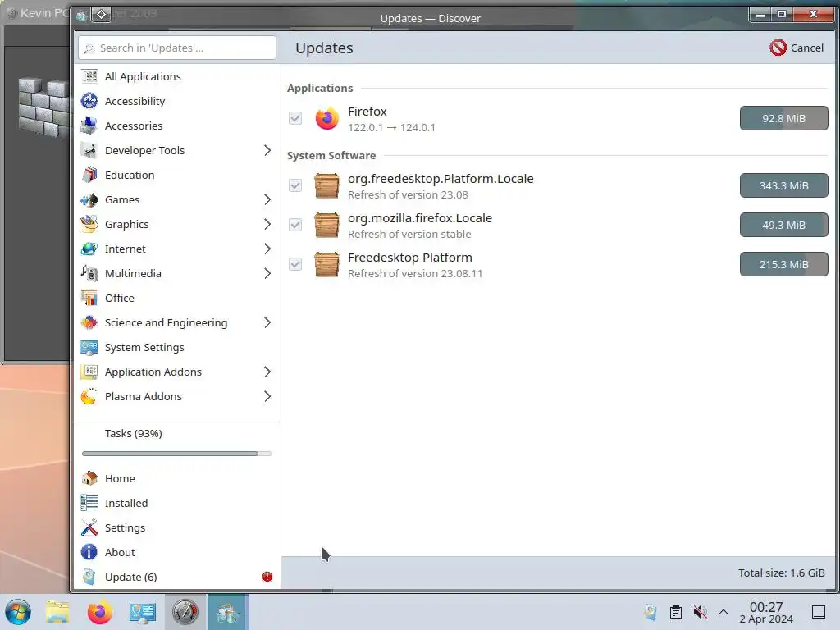Click the 49.3 MiB progress button
840x630 pixels.
point(783,225)
